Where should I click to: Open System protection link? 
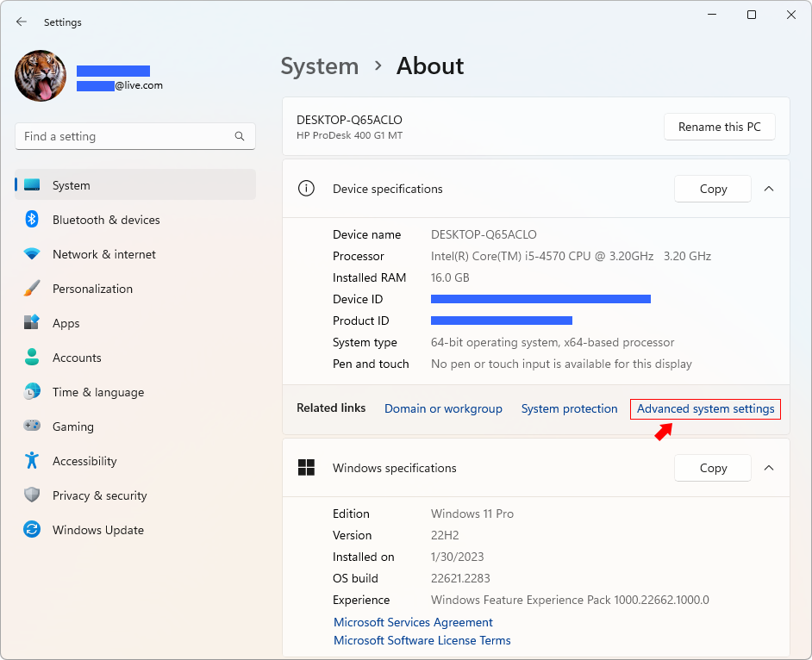[569, 408]
